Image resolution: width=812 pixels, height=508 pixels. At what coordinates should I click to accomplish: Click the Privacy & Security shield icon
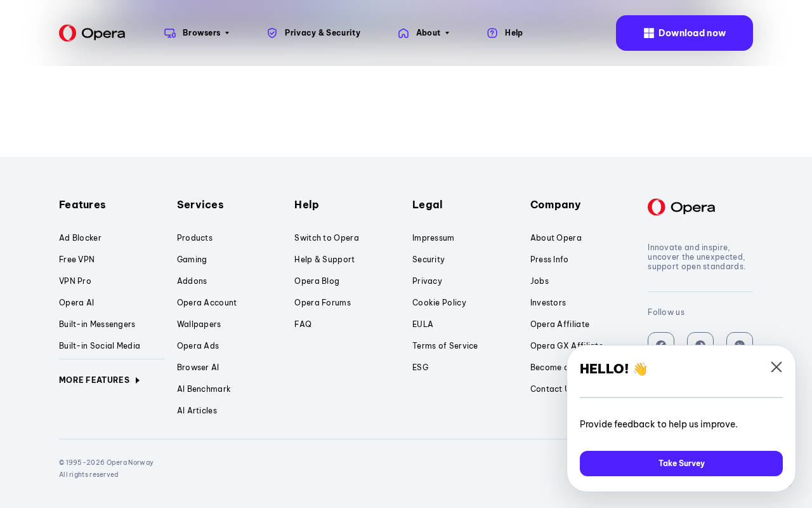(x=272, y=33)
